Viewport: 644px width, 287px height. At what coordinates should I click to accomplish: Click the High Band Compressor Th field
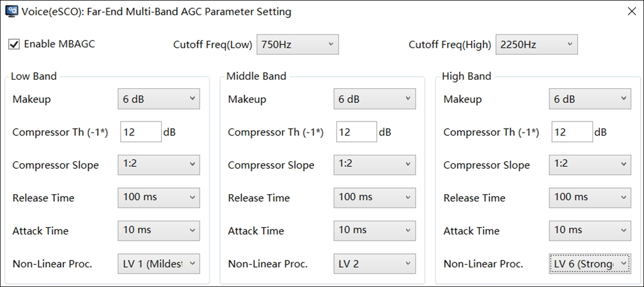(x=572, y=132)
